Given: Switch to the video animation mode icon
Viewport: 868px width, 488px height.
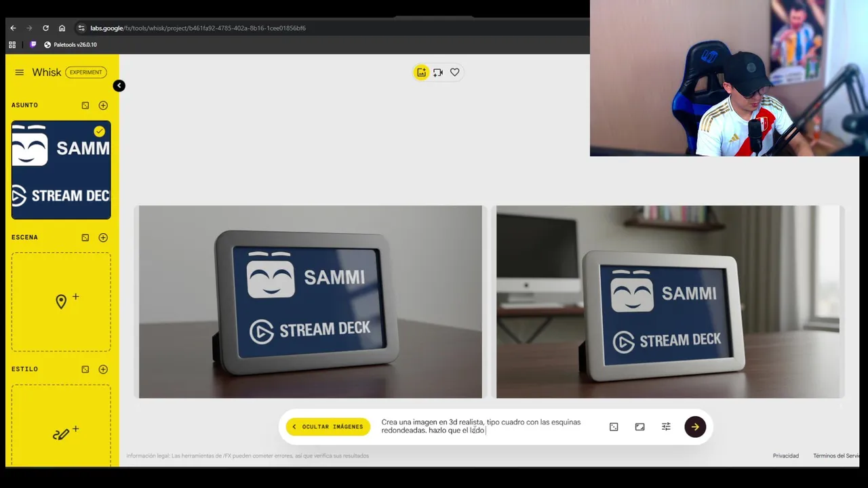Looking at the screenshot, I should [x=438, y=73].
